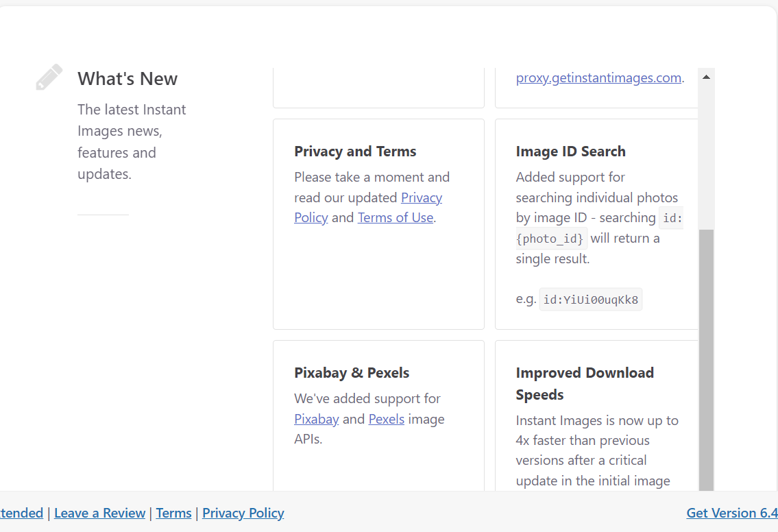Open the proxy.getinstantimages.com link

click(x=598, y=77)
